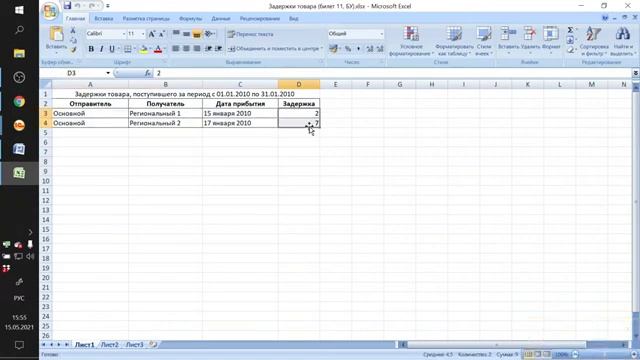
Task: Toggle bottom vertical alignment
Action: 197,34
